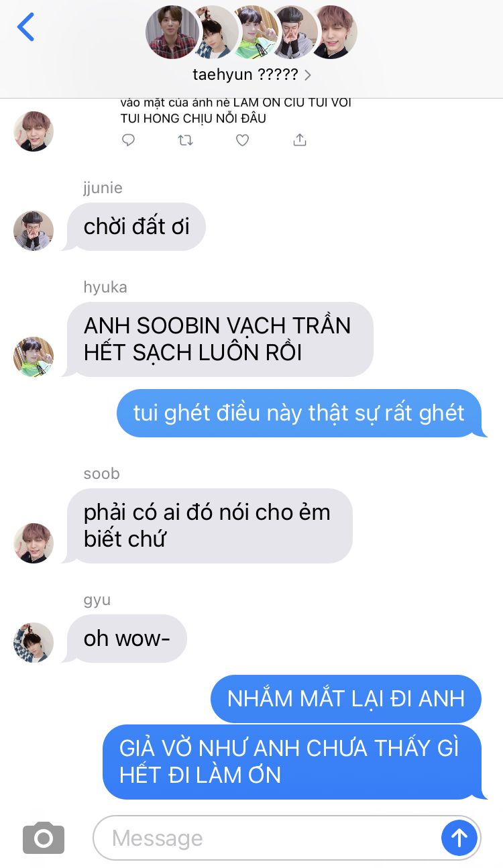503x868 pixels.
Task: Tap the blue send arrow button
Action: click(x=459, y=837)
